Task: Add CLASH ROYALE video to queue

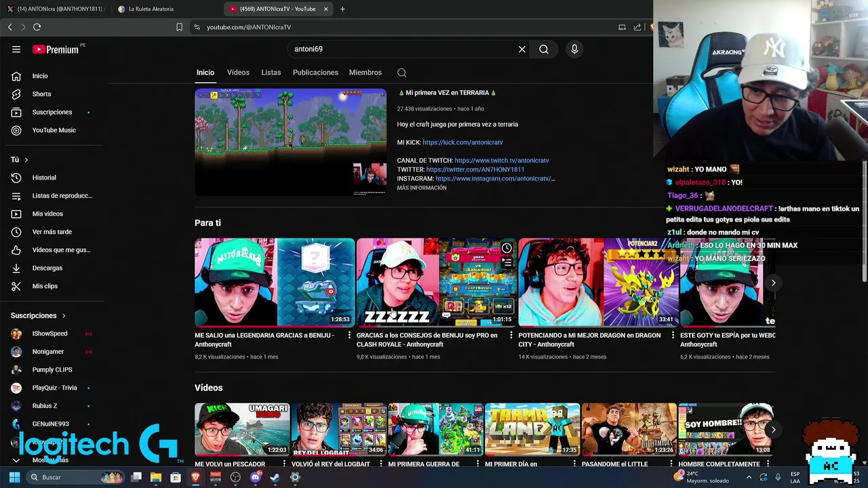Action: tap(507, 262)
